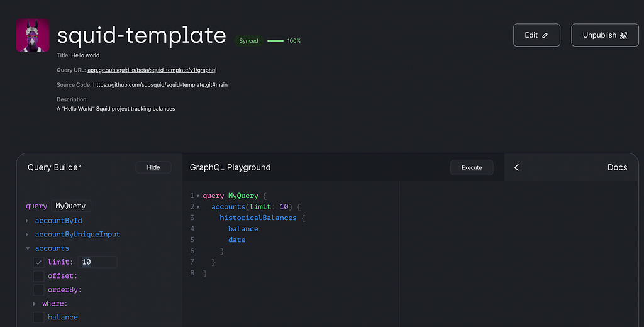Fold the accounts block at line 2
The height and width of the screenshot is (327, 644).
pos(198,207)
